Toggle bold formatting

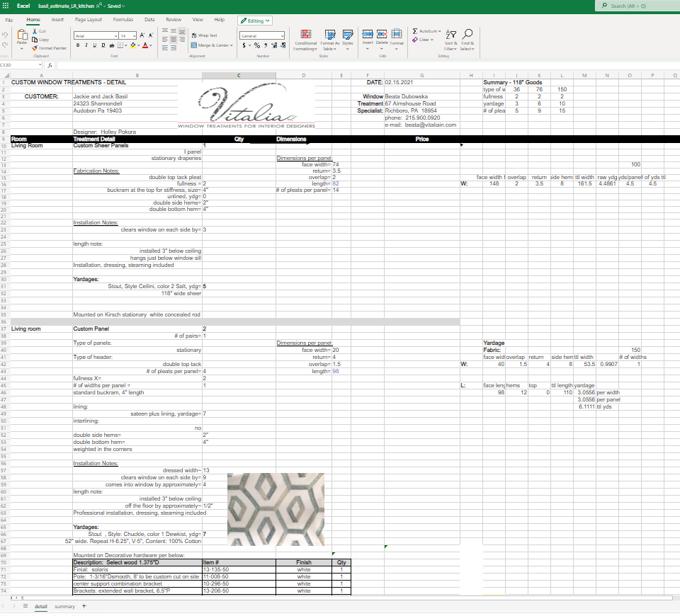(x=77, y=45)
